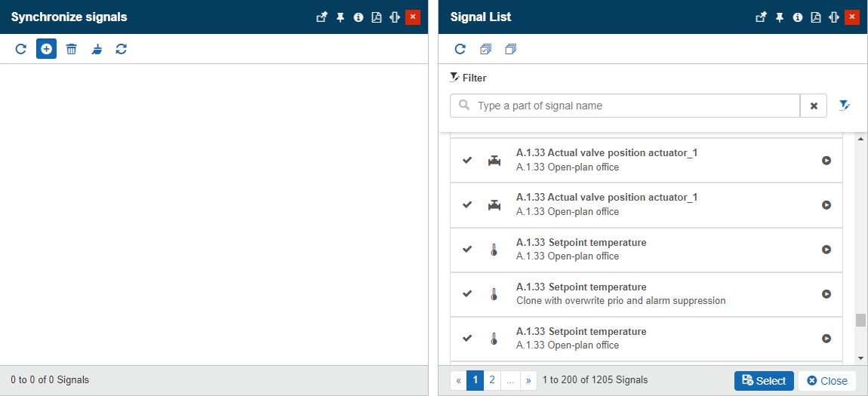
Task: Pin the Synchronize signals panel
Action: [340, 17]
